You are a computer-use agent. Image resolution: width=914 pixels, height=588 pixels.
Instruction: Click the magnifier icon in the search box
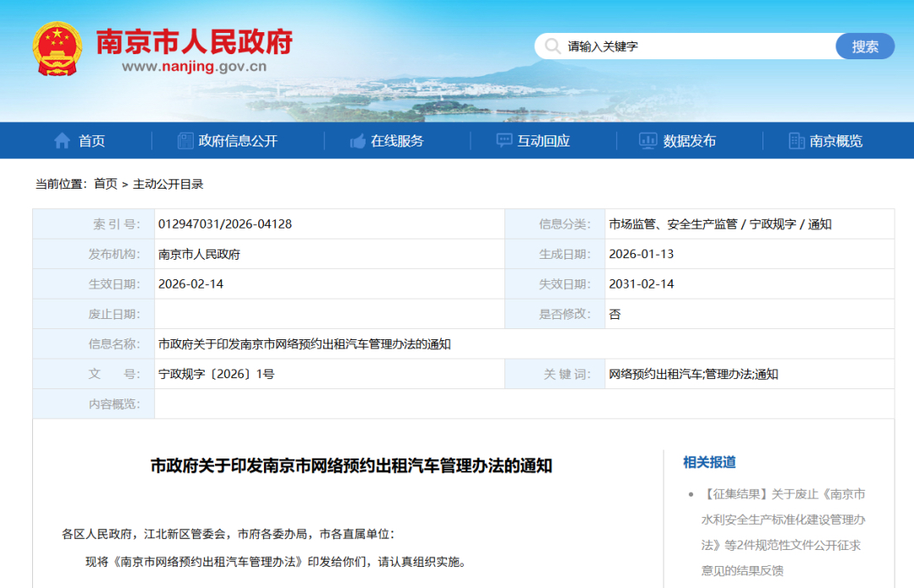pos(553,47)
